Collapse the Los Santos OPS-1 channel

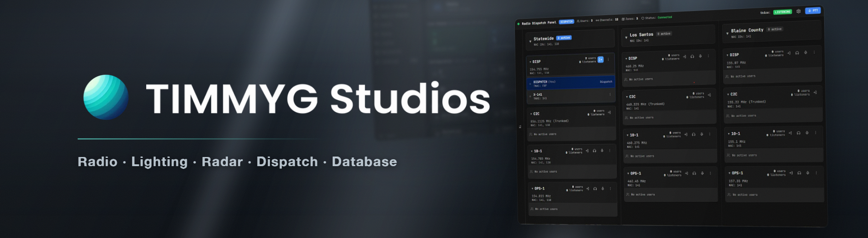point(628,174)
